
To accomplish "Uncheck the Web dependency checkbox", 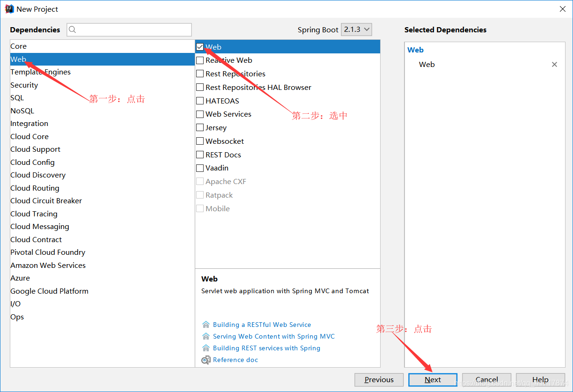I will (200, 47).
